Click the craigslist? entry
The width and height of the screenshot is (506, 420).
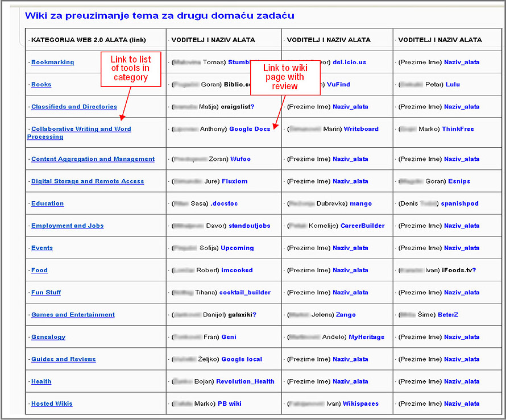238,107
